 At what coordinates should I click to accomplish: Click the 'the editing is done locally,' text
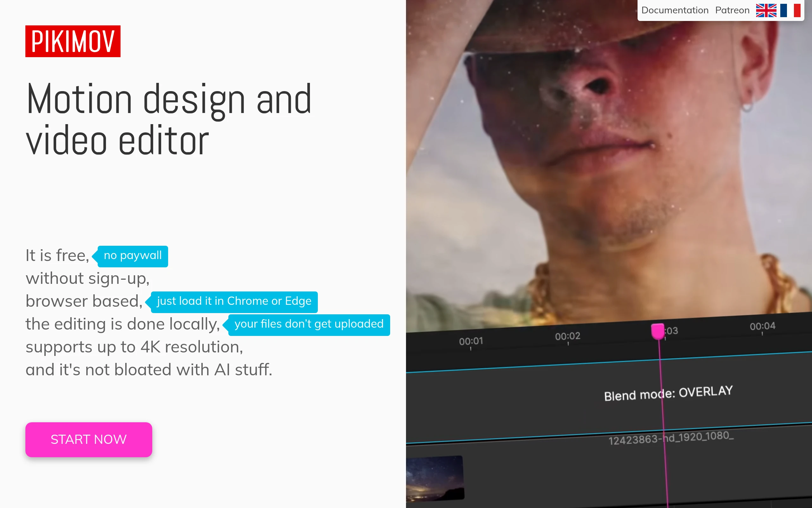click(123, 324)
